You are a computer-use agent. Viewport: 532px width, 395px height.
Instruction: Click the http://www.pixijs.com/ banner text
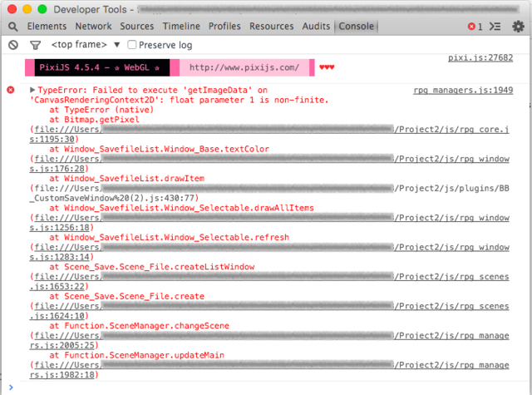[244, 67]
